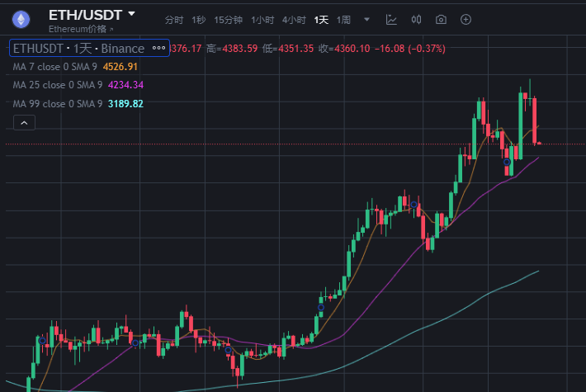This screenshot has height=392, width=586.
Task: Select the MA 25 close indicator legend
Action: (58, 85)
